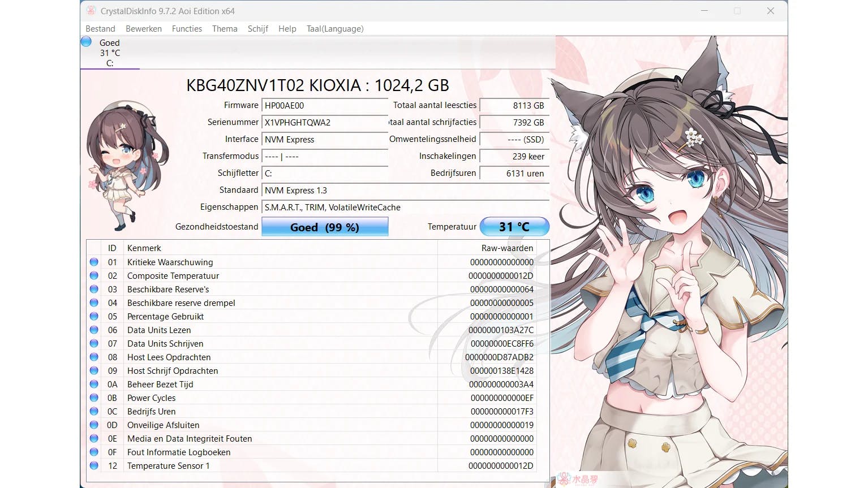Viewport: 868px width, 488px height.
Task: Click status orb for Temperature Sensor 1
Action: pyautogui.click(x=94, y=465)
